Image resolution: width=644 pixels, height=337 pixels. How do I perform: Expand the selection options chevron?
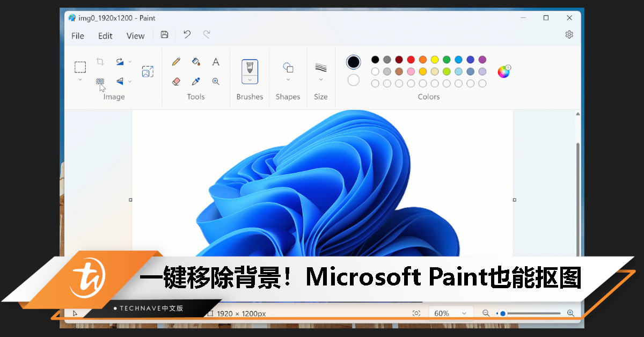tap(80, 79)
